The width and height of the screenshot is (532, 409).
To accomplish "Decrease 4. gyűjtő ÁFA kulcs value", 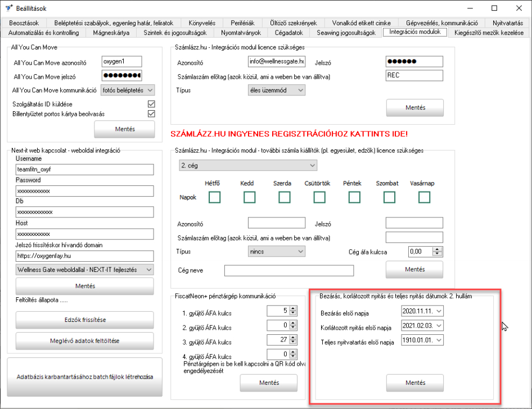I will (x=293, y=357).
